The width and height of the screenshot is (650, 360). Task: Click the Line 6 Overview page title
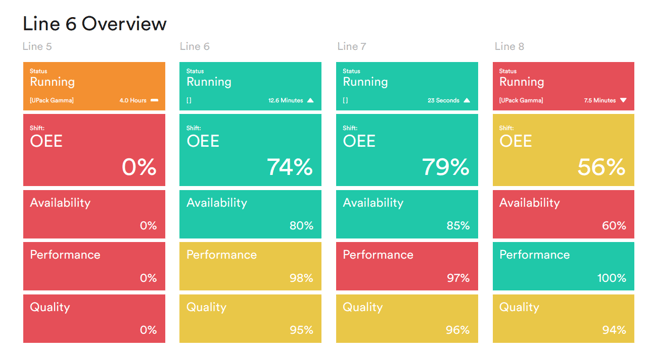coord(95,24)
